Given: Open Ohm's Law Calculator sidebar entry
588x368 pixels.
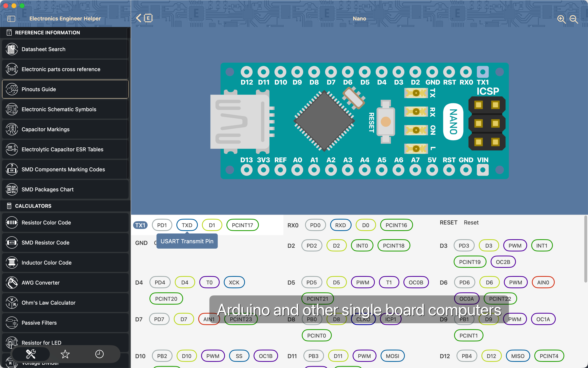Looking at the screenshot, I should [65, 303].
